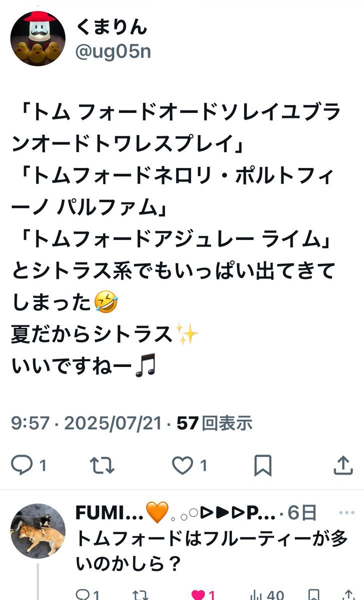Repost FUMI's reply using the arrows icon
This screenshot has width=364, height=600.
(141, 595)
